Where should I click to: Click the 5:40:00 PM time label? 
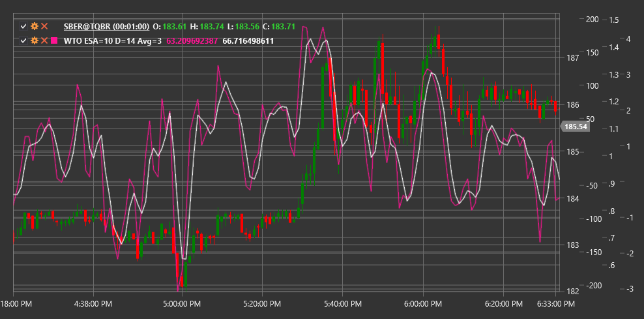[342, 304]
